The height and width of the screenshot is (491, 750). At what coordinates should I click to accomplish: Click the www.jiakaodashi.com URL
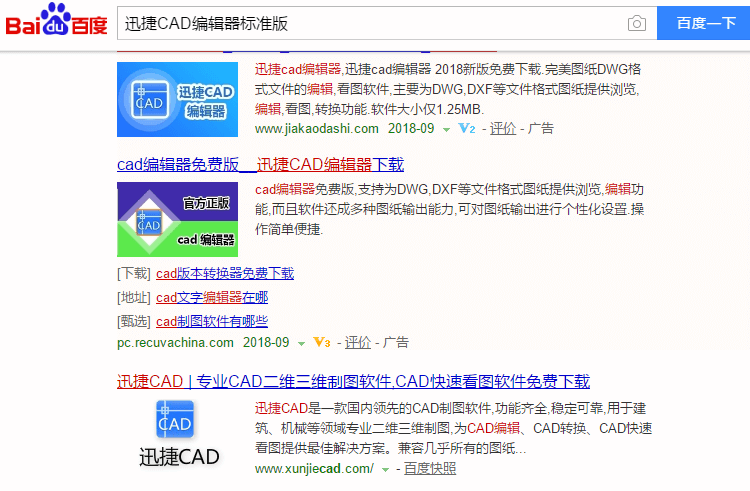317,129
